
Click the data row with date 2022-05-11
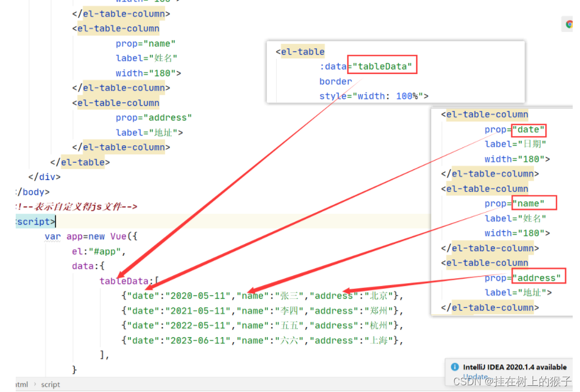pos(262,325)
